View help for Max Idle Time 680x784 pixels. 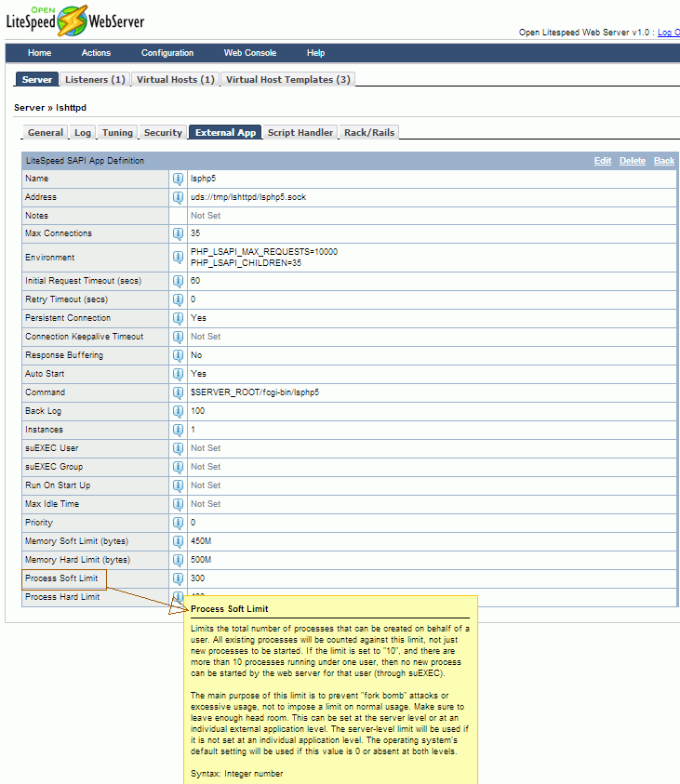tap(178, 504)
